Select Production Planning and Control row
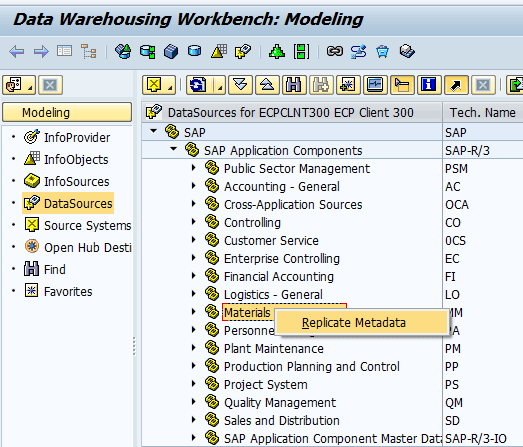Viewport: 523px width, 447px height. 312,367
